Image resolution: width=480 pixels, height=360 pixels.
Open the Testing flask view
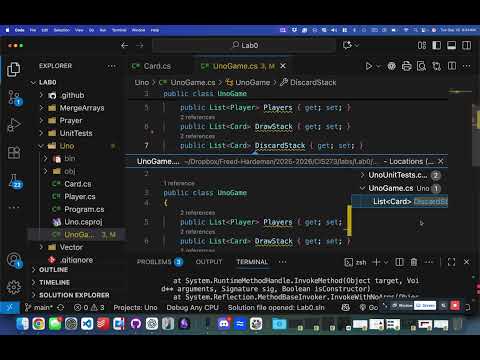tap(15, 181)
